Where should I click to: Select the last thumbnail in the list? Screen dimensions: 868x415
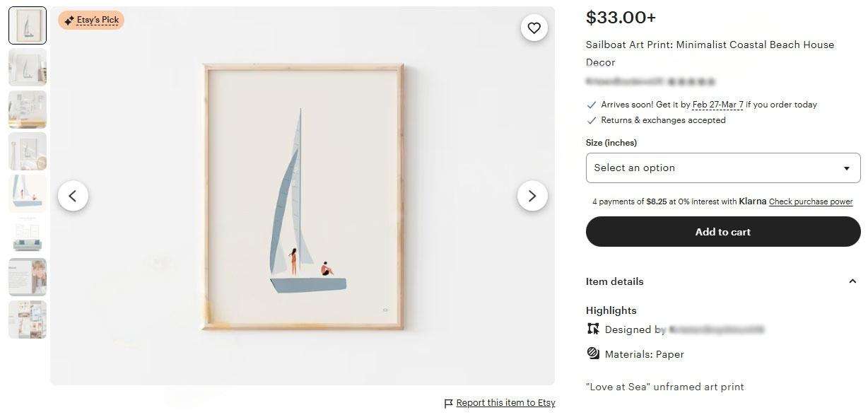pyautogui.click(x=28, y=320)
